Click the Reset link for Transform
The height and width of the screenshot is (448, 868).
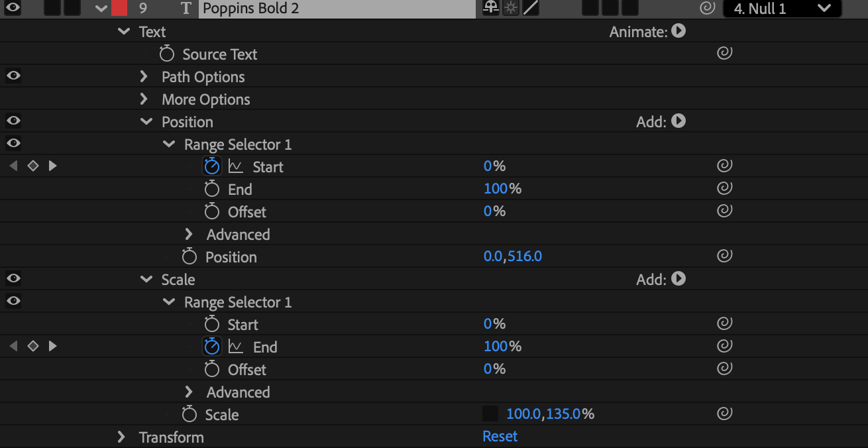click(x=500, y=436)
